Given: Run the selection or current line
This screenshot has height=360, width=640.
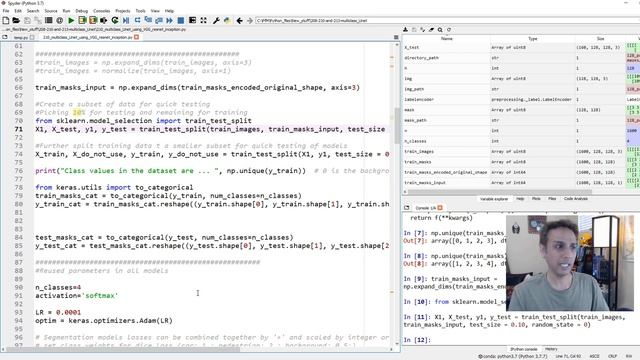Looking at the screenshot, I should [104, 20].
